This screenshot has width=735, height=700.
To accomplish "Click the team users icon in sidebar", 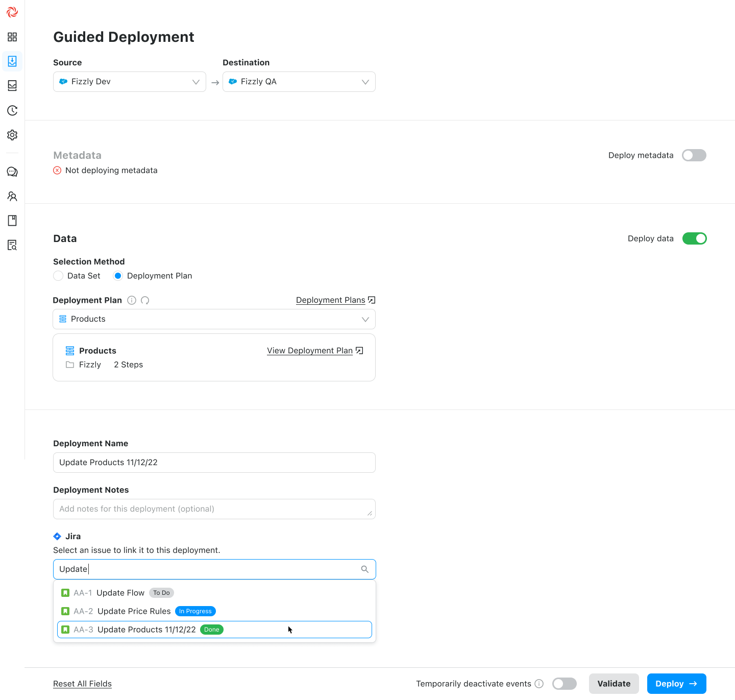I will (x=12, y=196).
